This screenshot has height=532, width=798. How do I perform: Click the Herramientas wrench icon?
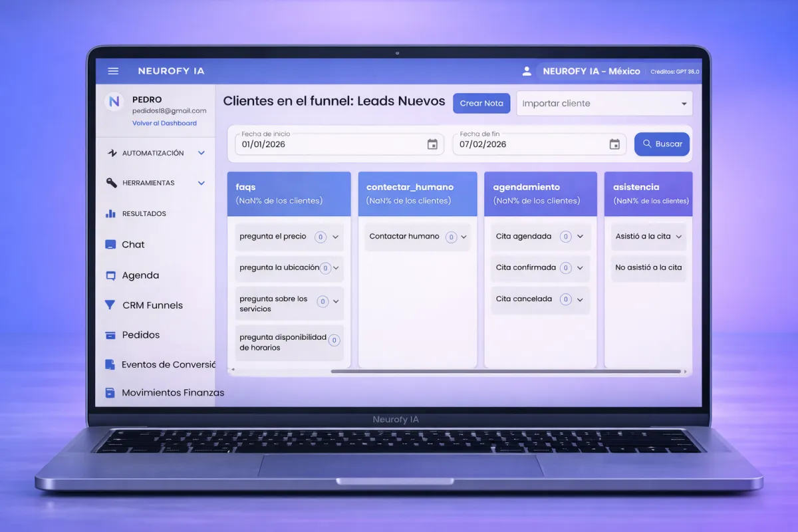point(112,183)
